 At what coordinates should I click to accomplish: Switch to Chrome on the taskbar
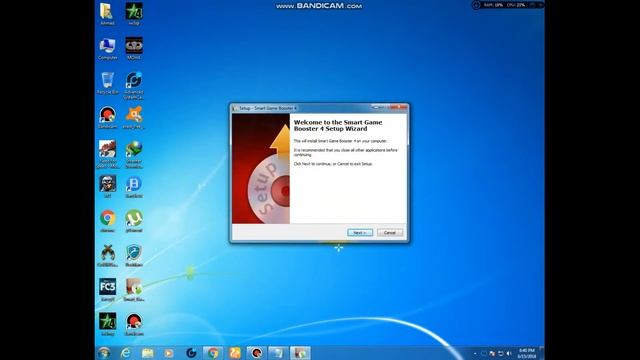coord(213,353)
